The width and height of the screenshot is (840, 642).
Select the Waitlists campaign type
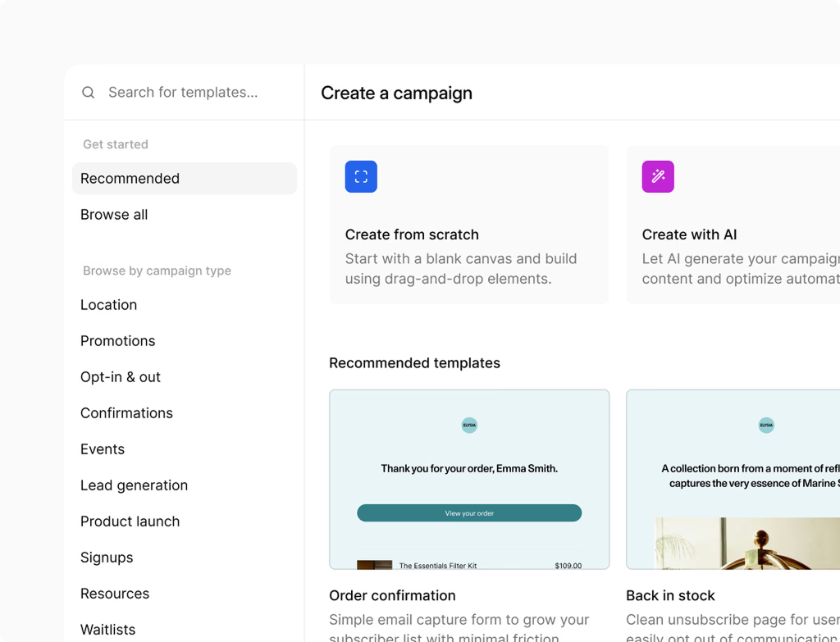(107, 630)
